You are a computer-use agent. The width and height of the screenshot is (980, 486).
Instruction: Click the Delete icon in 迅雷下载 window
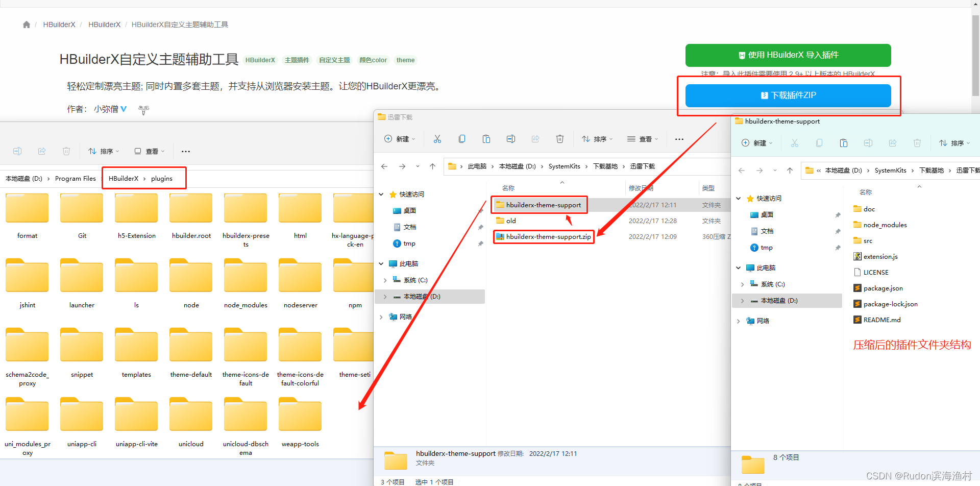[x=560, y=139]
